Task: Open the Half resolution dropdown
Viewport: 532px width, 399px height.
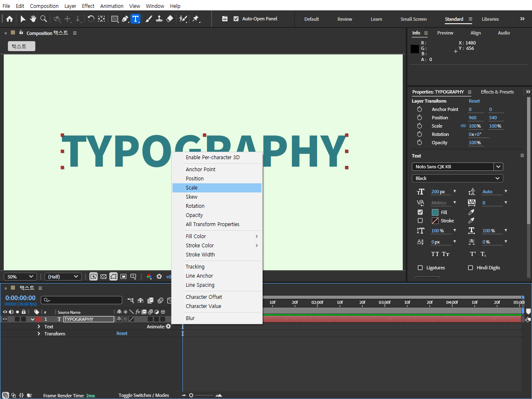Action: coord(63,276)
